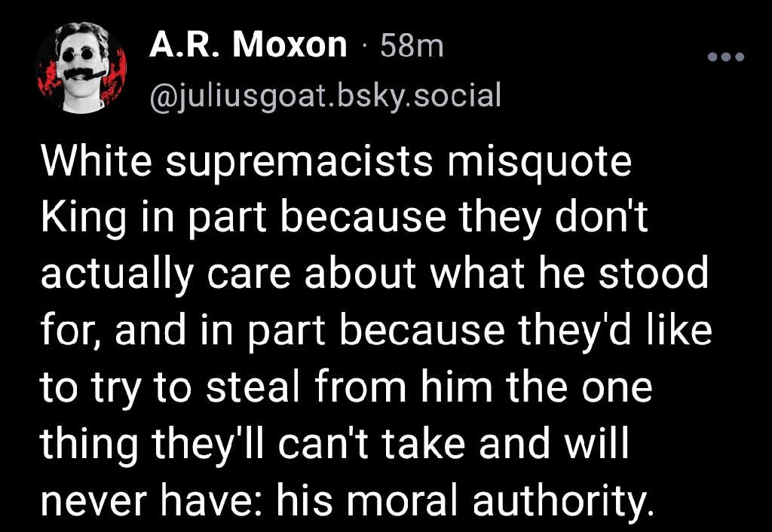The image size is (772, 532).
Task: Click the word "misquote" in the post
Action: pos(539,164)
